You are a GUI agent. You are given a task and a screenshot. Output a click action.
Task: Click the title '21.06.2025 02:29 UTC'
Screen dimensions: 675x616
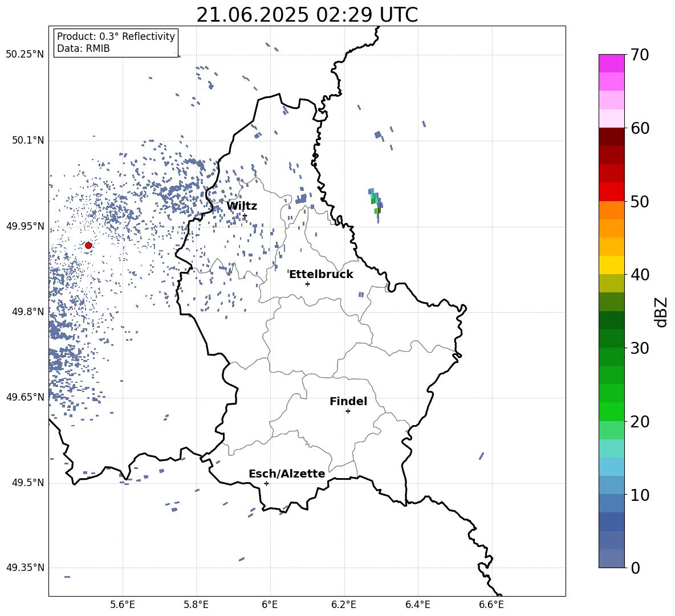click(x=307, y=15)
